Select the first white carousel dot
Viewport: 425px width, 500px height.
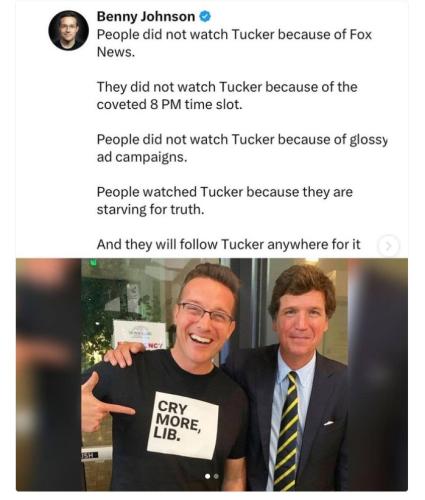click(208, 476)
